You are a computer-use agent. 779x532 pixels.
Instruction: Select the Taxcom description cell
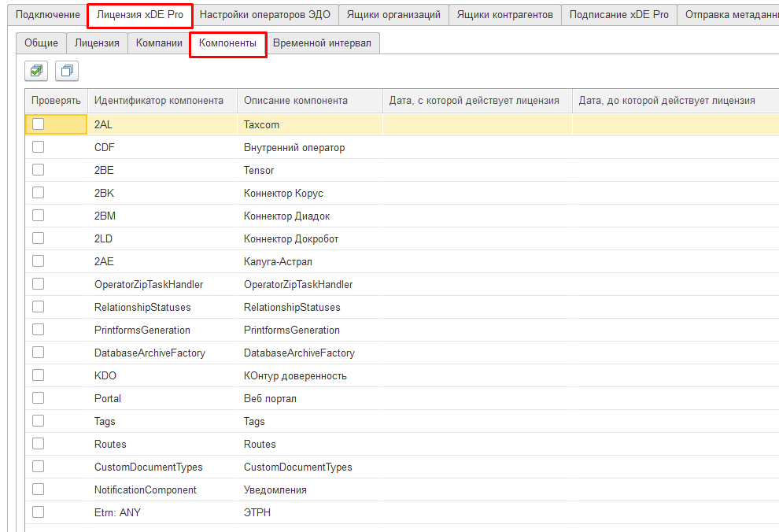tap(310, 124)
